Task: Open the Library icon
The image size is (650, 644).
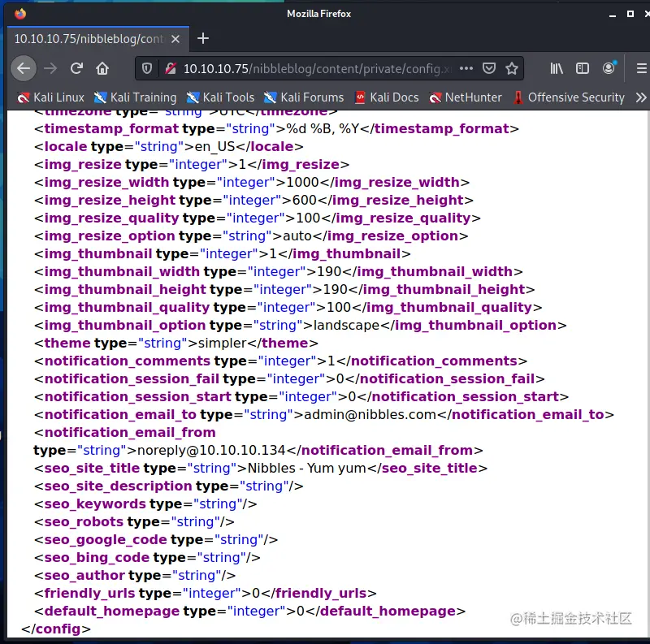Action: (x=557, y=68)
